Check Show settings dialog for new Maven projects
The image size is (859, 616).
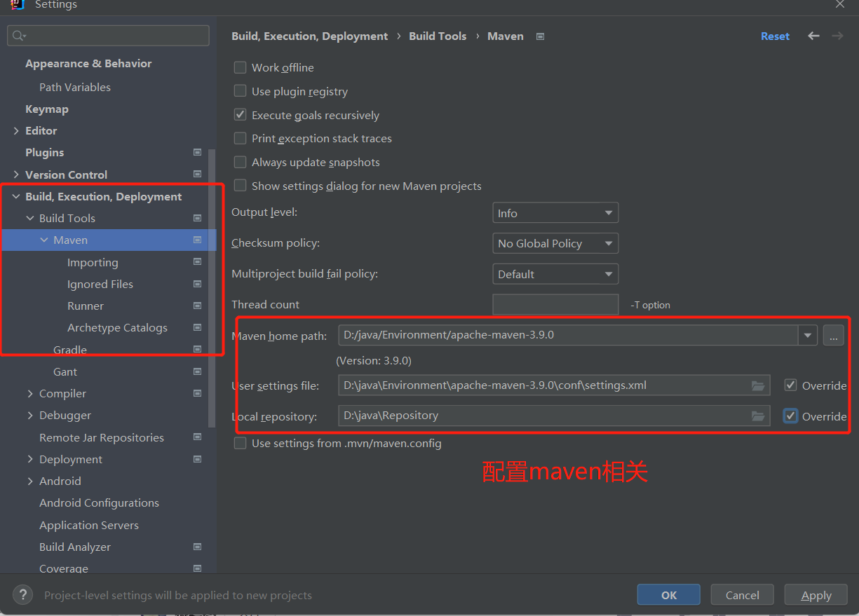[240, 186]
